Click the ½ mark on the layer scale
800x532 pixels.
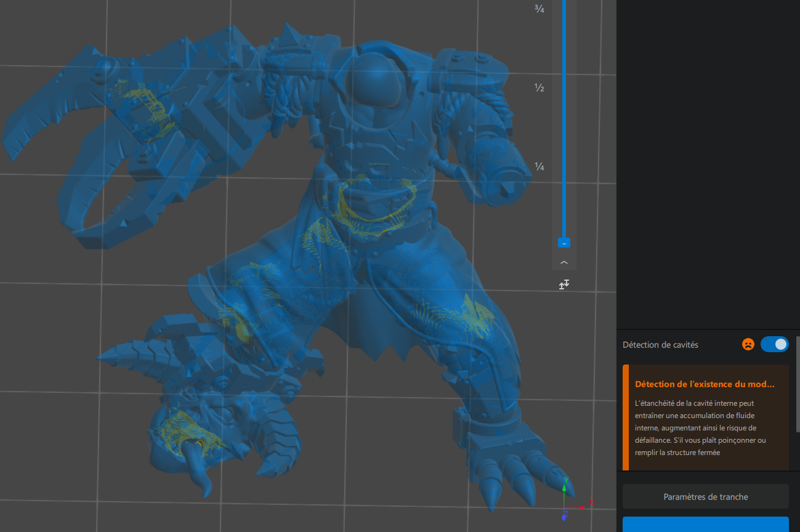tap(539, 87)
